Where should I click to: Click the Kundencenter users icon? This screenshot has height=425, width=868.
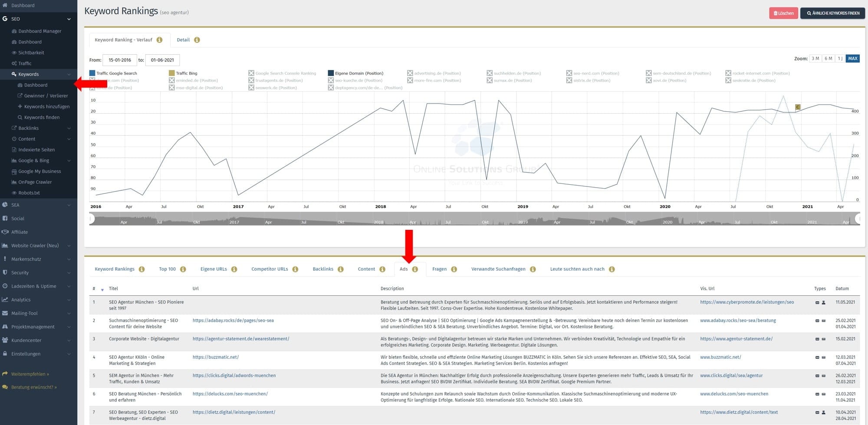[5, 340]
